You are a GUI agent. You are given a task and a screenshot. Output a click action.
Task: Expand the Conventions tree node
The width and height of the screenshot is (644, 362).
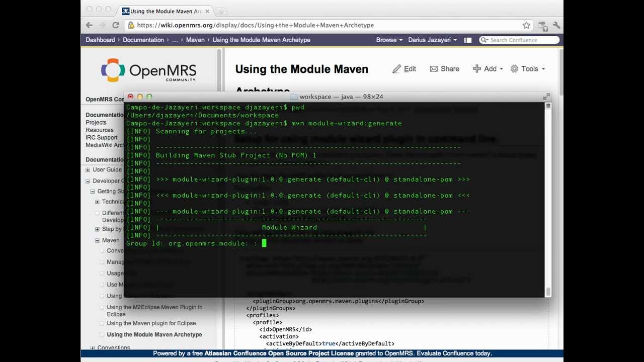tap(93, 348)
